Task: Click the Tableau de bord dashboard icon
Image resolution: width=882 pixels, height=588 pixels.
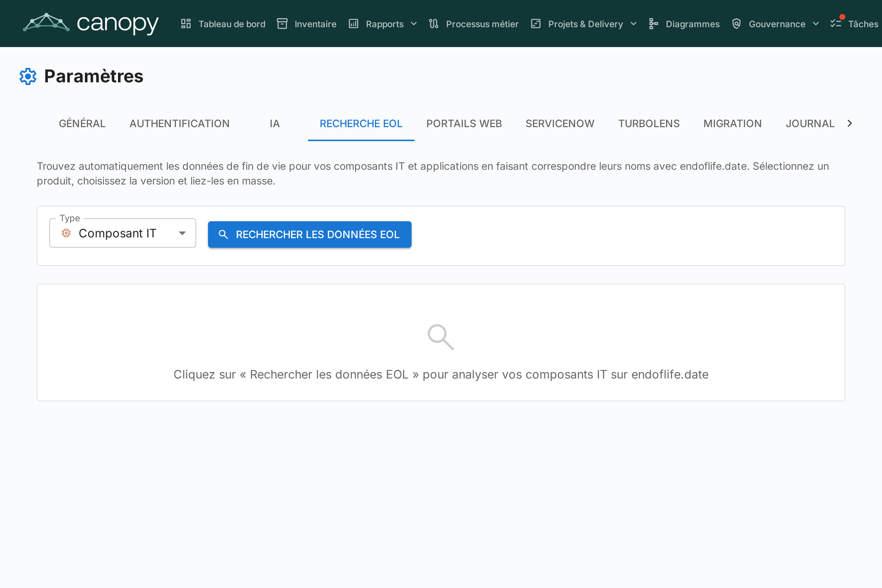Action: pyautogui.click(x=186, y=24)
